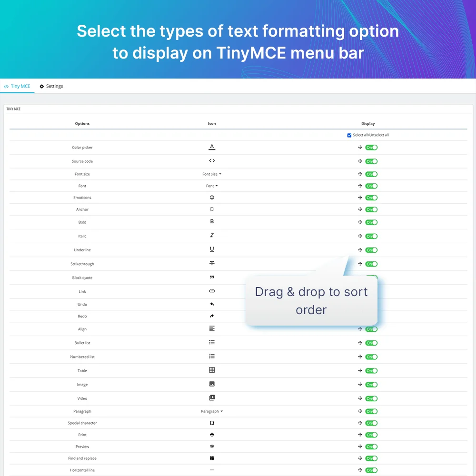
Task: Open the Font size dropdown
Action: pyautogui.click(x=212, y=174)
